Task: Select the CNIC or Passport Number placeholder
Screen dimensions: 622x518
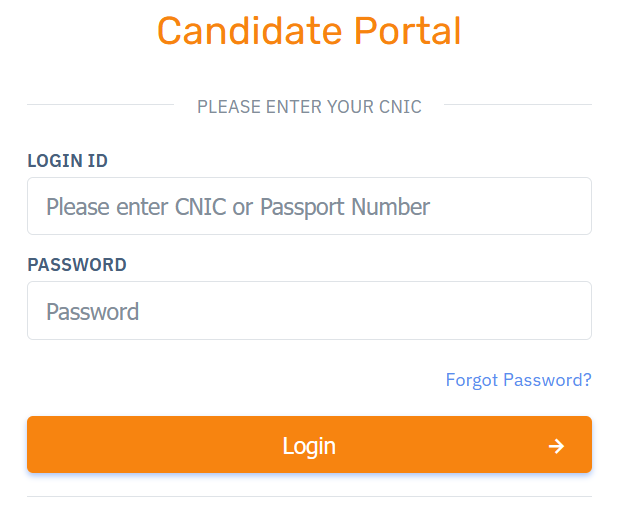Action: coord(238,207)
